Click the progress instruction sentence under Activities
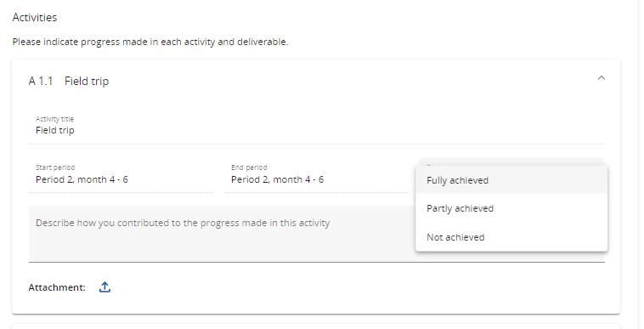The height and width of the screenshot is (329, 644). (150, 42)
